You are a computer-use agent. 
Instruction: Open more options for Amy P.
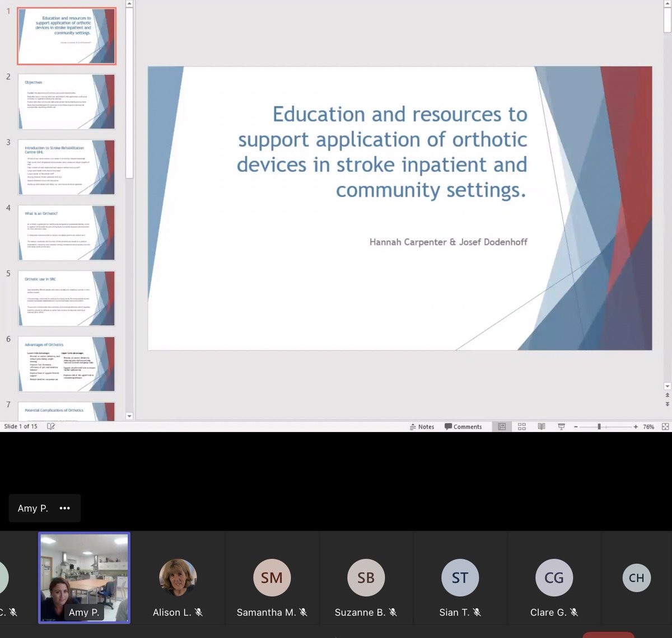click(65, 508)
